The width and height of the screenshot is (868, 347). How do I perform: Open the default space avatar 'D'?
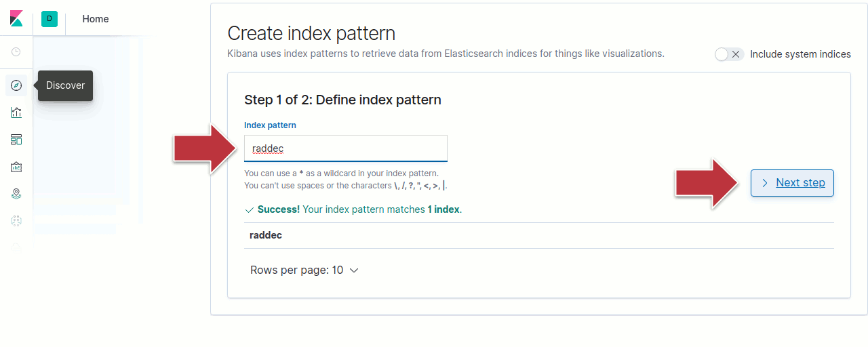[50, 19]
